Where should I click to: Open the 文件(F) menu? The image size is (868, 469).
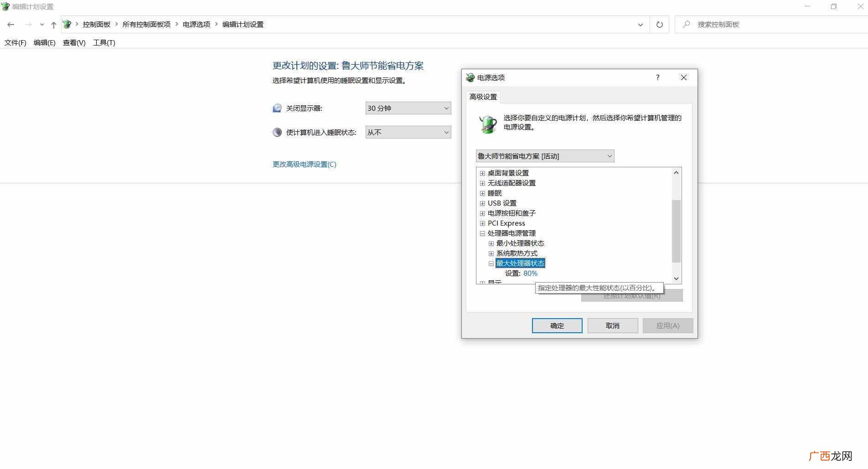tap(15, 42)
